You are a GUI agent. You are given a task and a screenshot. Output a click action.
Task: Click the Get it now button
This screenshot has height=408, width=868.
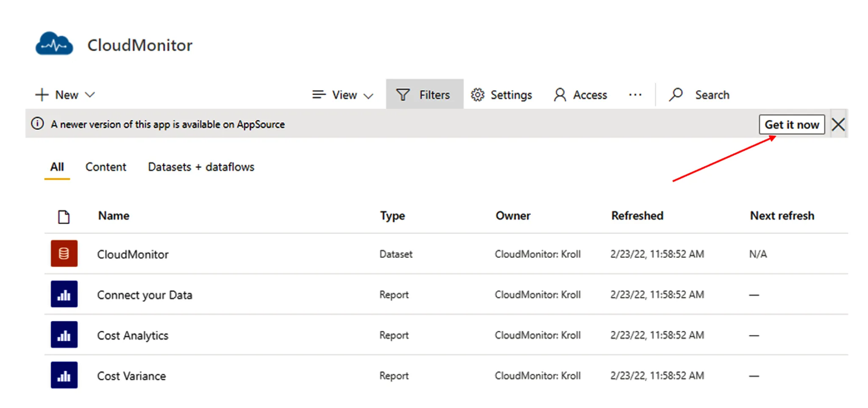(792, 125)
